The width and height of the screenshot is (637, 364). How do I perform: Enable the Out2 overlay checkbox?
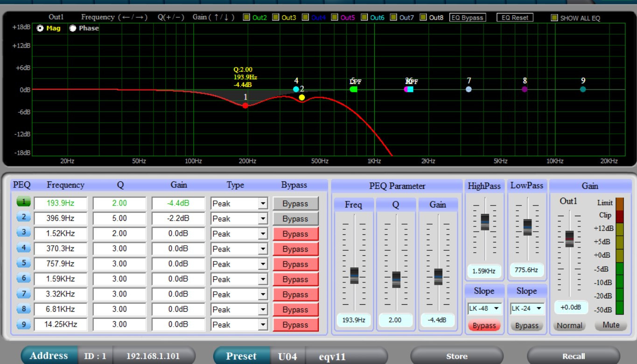[246, 18]
